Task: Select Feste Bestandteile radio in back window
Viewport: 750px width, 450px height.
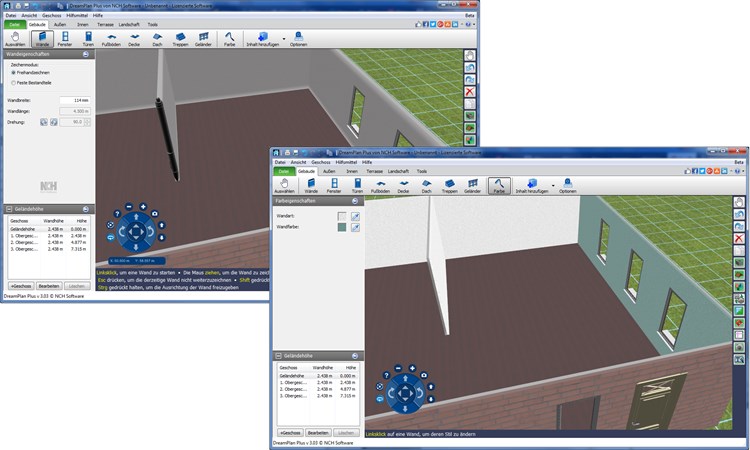Action: tap(13, 83)
